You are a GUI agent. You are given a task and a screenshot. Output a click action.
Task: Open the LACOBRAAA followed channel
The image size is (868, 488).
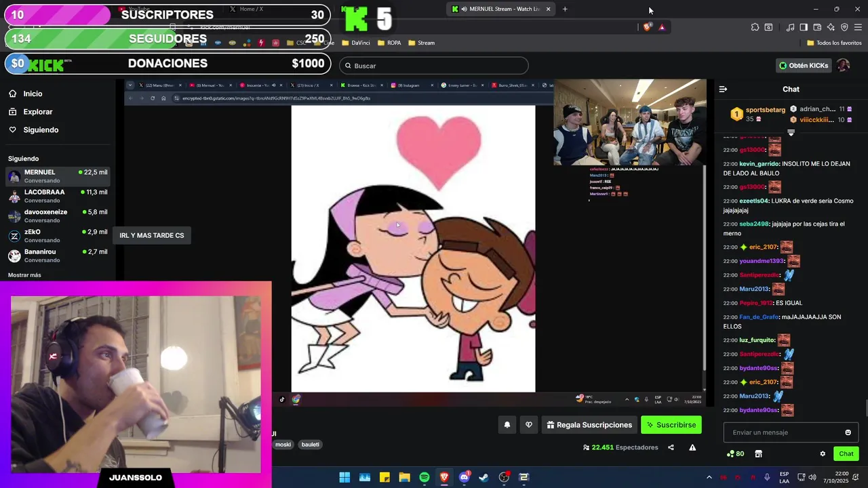pyautogui.click(x=58, y=196)
